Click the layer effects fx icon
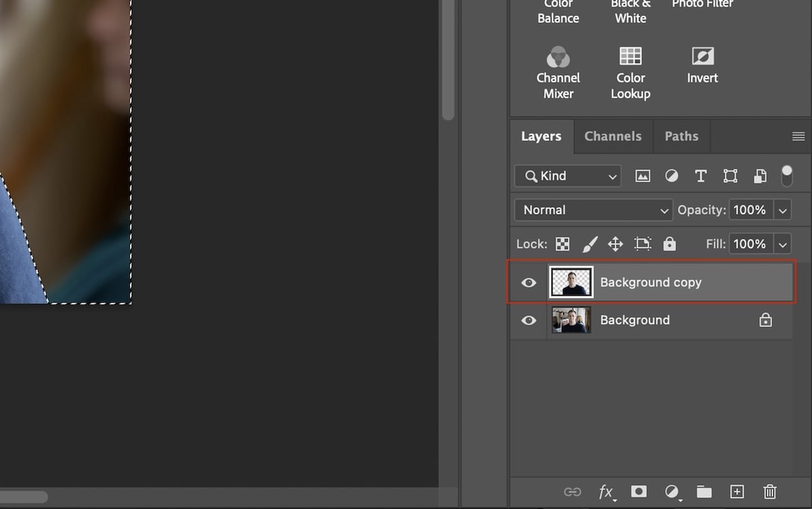 coord(606,492)
